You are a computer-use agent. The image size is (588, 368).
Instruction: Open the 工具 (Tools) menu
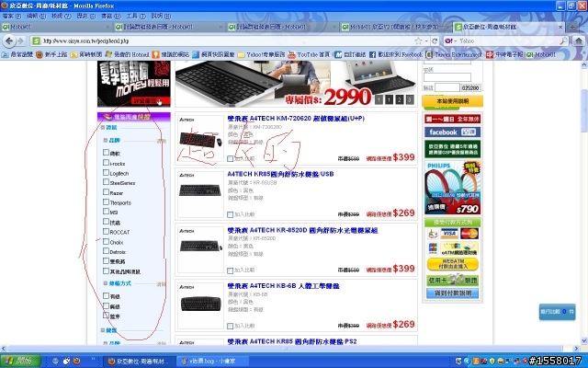click(136, 17)
